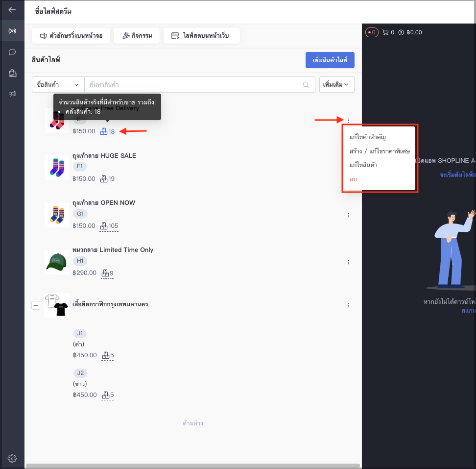Click product name หมวกลาย Limited Time Only
The width and height of the screenshot is (476, 469).
click(x=113, y=250)
